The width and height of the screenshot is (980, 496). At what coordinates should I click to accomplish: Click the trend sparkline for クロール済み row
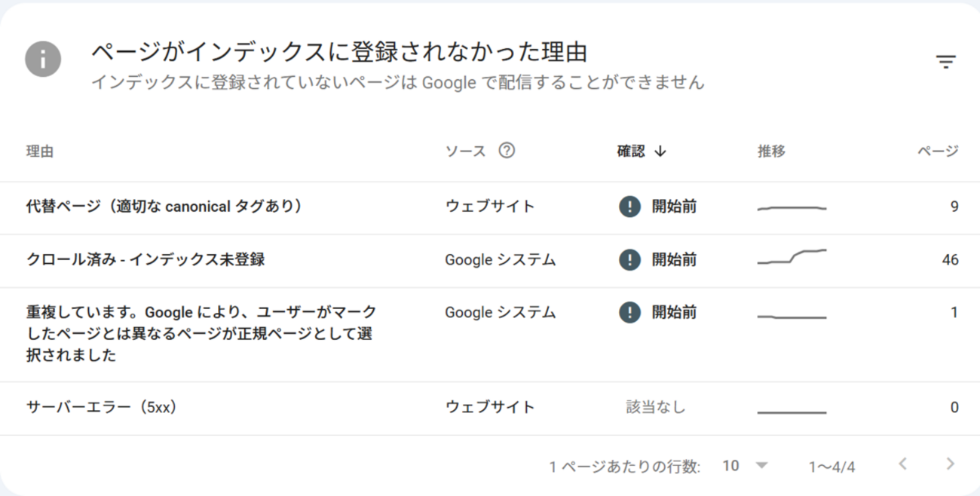tap(792, 257)
